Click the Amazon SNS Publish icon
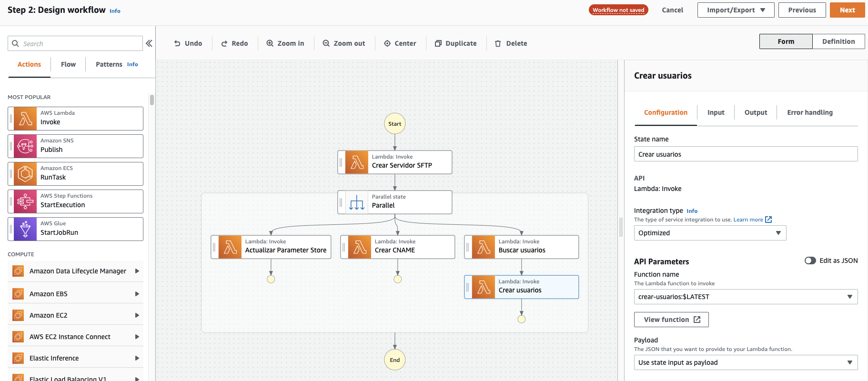The width and height of the screenshot is (868, 381). 25,146
